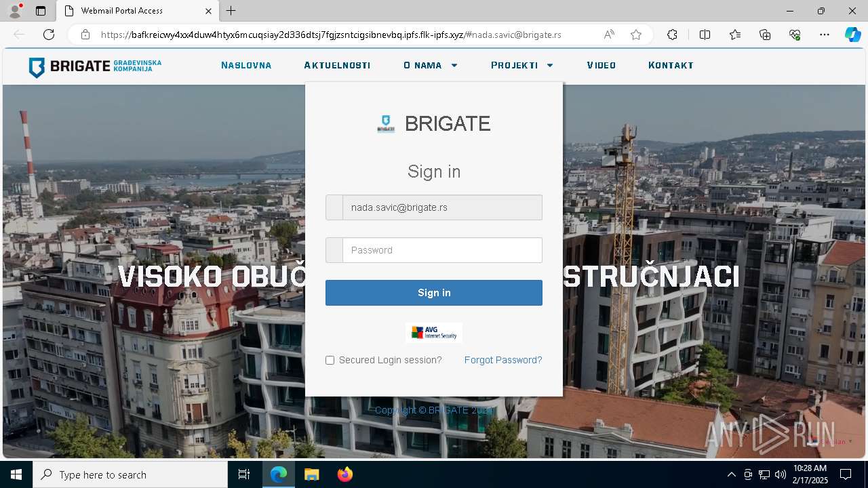Click the Copyright © BRIGATE text
Viewport: 868px width, 488px height.
point(433,410)
